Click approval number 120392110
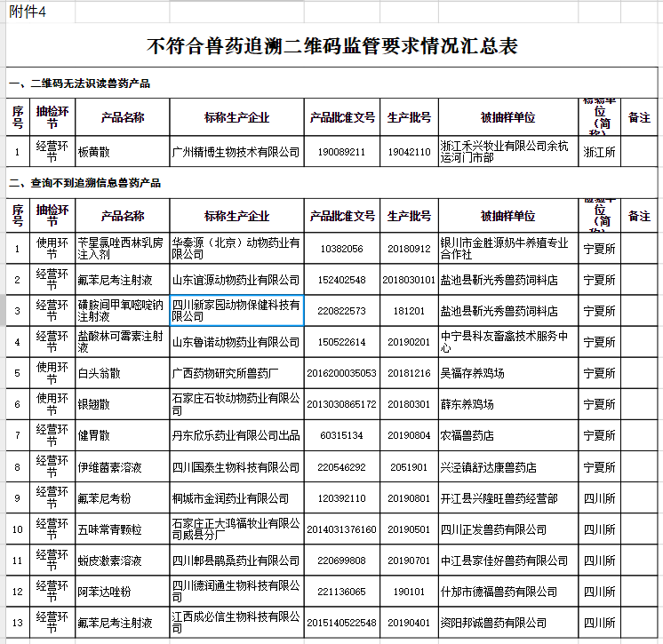 pyautogui.click(x=341, y=498)
